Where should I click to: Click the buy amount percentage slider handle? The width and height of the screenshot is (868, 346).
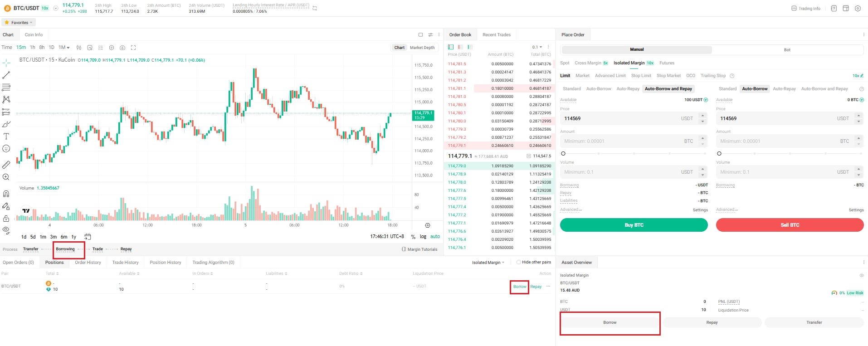pyautogui.click(x=563, y=154)
